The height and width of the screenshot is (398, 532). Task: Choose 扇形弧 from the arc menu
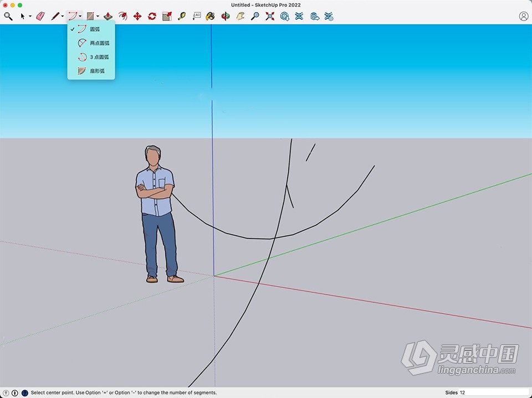[x=91, y=71]
